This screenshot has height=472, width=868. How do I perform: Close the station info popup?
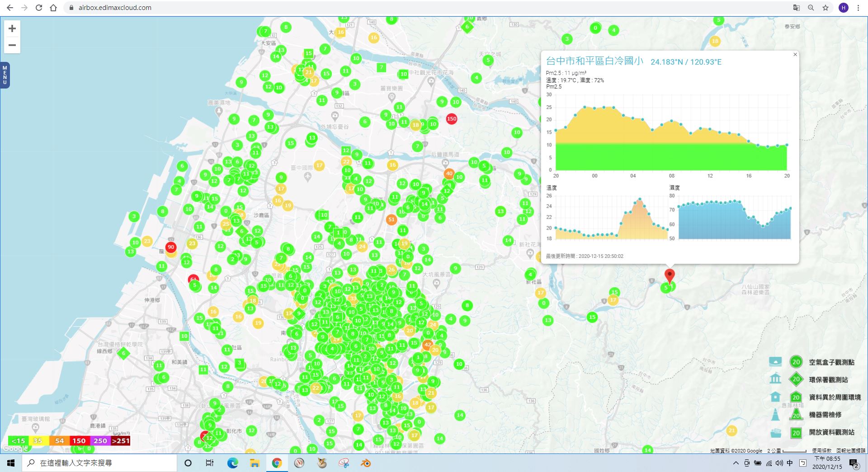(x=795, y=55)
